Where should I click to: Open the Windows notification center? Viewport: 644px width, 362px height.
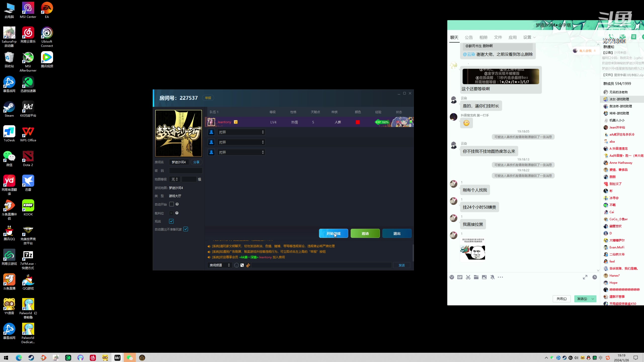pyautogui.click(x=636, y=358)
